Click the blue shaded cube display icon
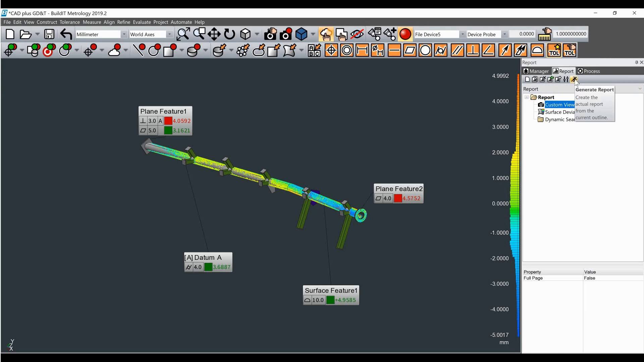Screen dimensions: 644x362 pos(301,34)
